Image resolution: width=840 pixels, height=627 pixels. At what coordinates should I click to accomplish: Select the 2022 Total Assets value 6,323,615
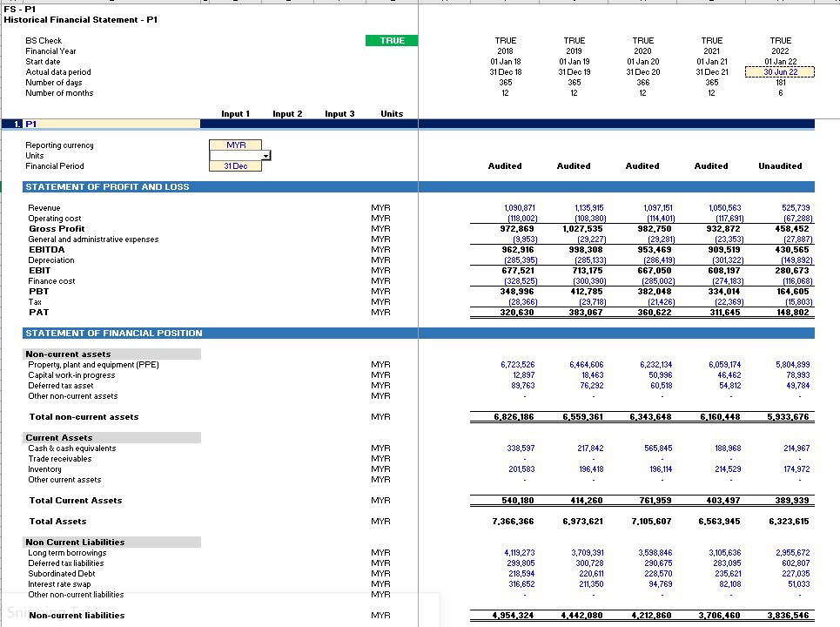(x=789, y=522)
